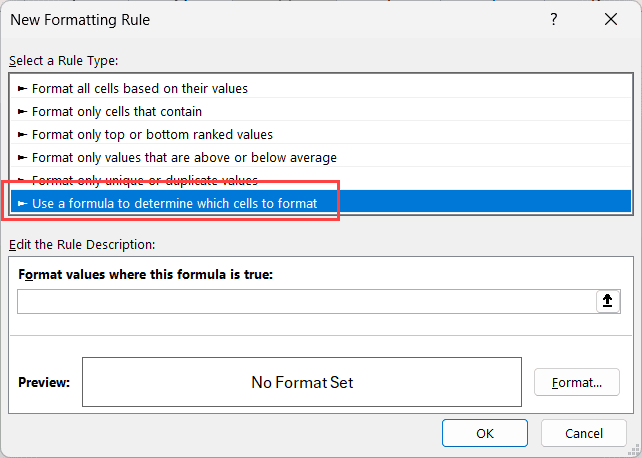Click the 'New Formatting Rule' title bar

[x=250, y=20]
